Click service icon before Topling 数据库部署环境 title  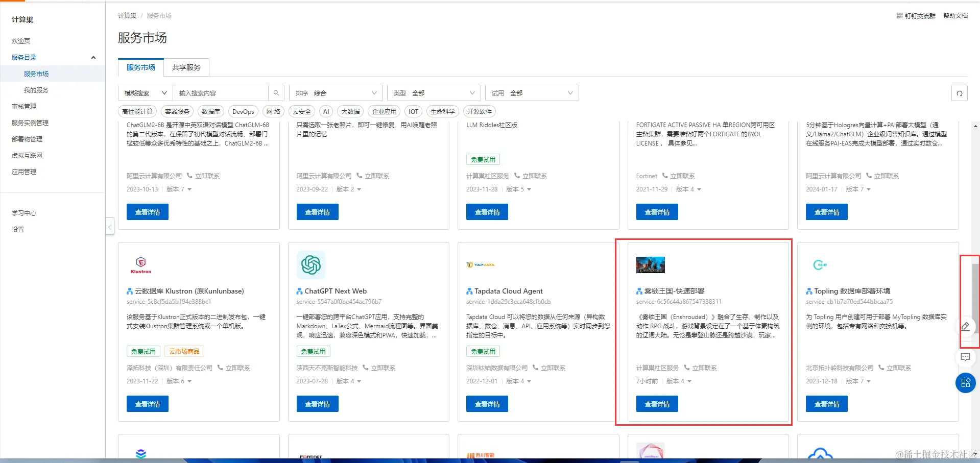809,291
